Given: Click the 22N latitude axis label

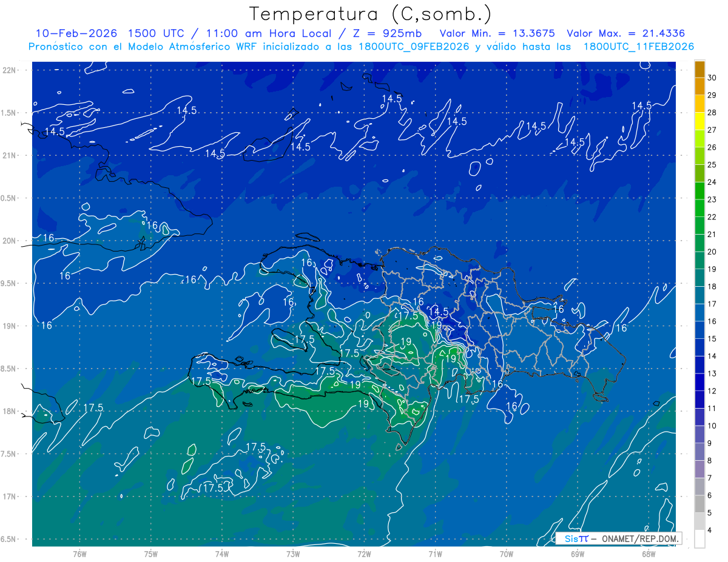Looking at the screenshot, I should 10,70.
